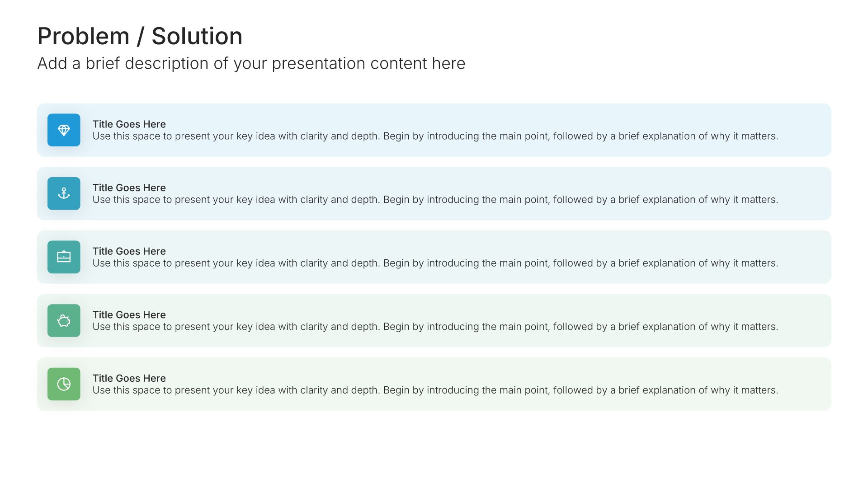Image resolution: width=868 pixels, height=488 pixels.
Task: Click the body text in the pie chart row
Action: pos(435,390)
